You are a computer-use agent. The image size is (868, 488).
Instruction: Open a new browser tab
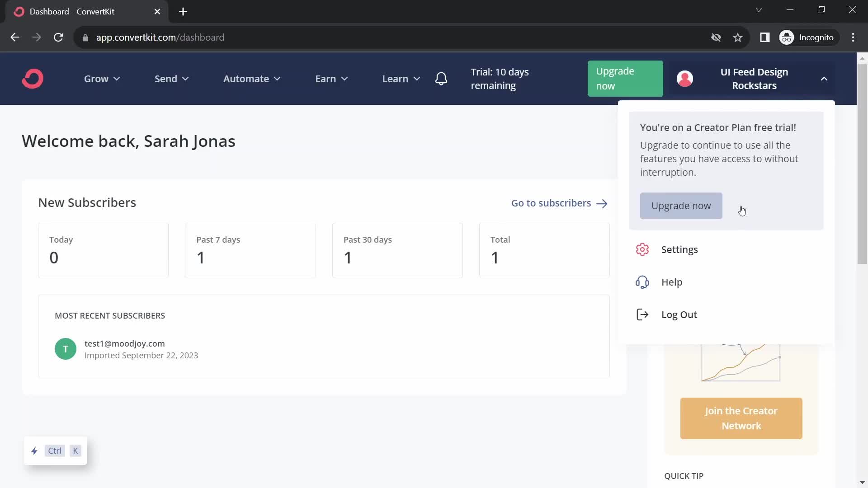183,12
